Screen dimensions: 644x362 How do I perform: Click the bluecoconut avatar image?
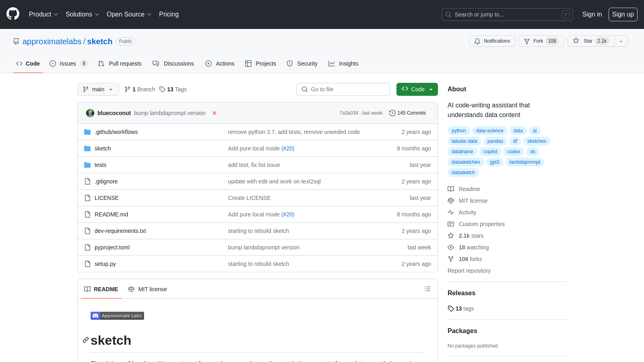[90, 113]
